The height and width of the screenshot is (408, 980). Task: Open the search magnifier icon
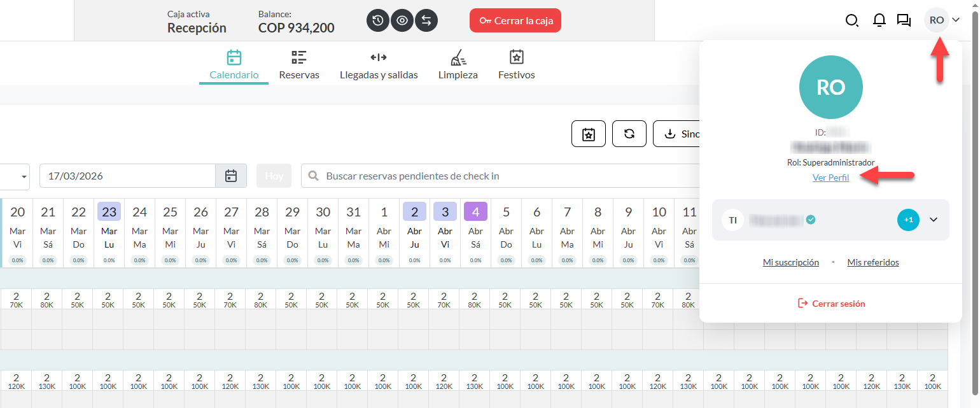[851, 20]
